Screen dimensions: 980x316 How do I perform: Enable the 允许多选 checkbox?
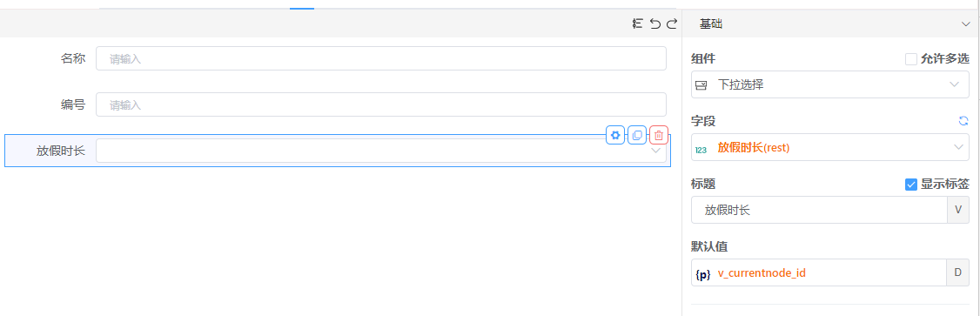click(x=911, y=59)
